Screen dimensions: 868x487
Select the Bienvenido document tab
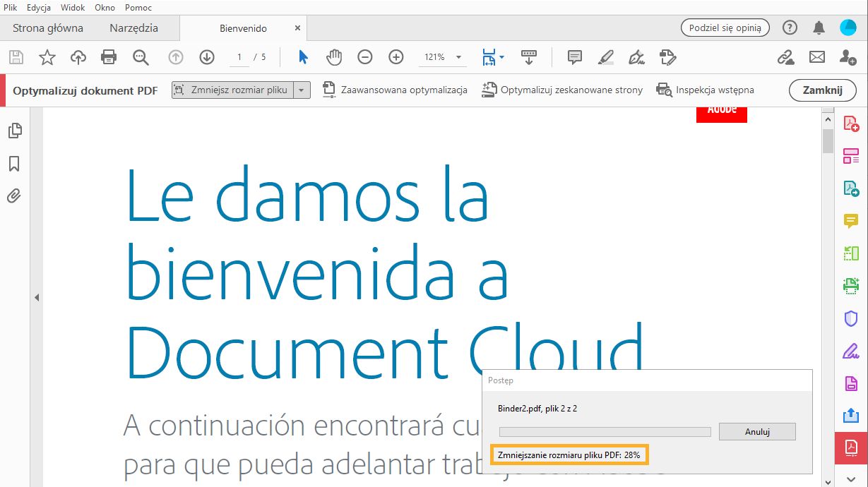243,28
